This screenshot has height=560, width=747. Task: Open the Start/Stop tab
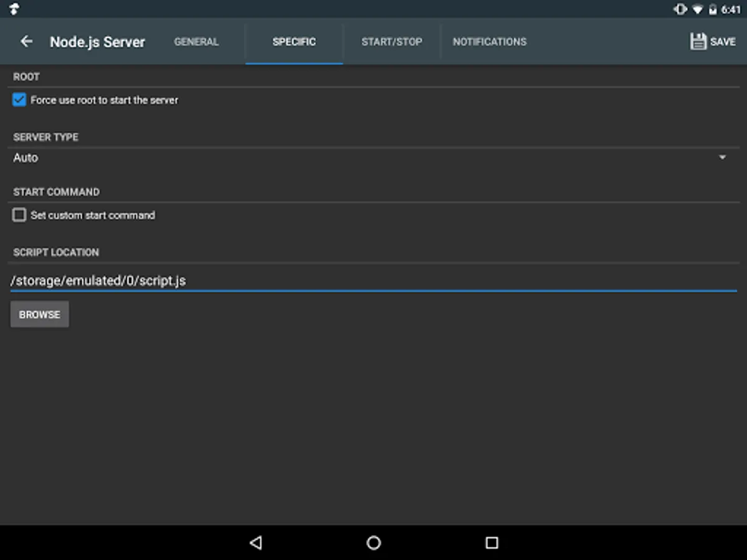(392, 42)
